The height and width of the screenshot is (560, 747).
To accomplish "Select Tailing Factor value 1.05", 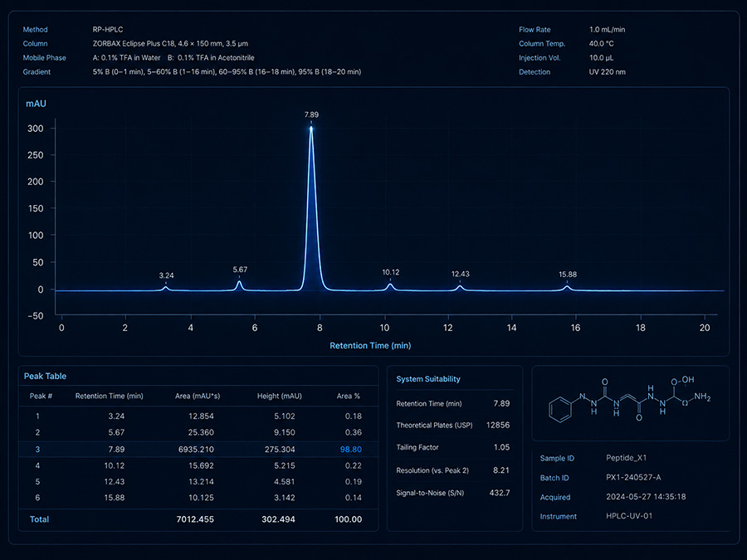I will (501, 447).
